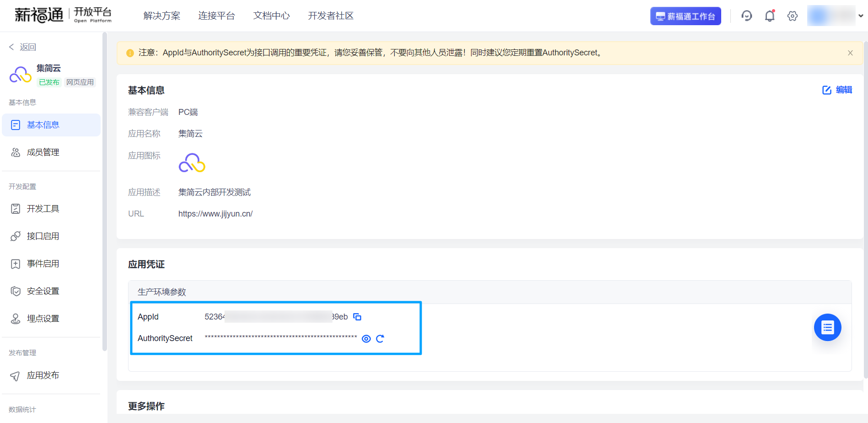Click the 已发布 status tag
The height and width of the screenshot is (423, 868).
pyautogui.click(x=49, y=82)
